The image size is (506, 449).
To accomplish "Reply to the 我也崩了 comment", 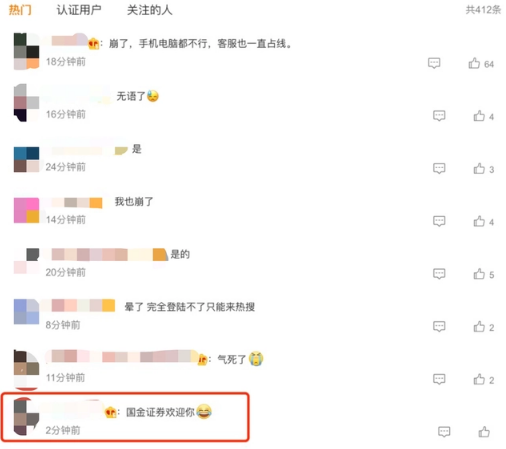I will pos(439,221).
